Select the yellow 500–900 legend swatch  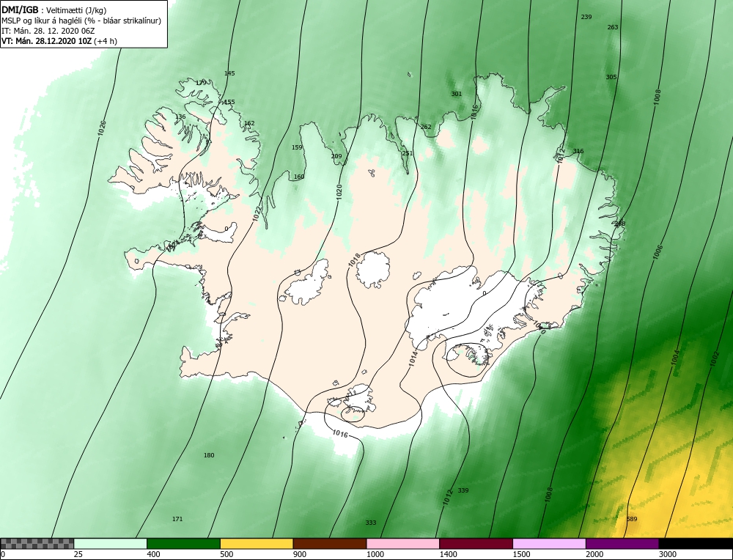pyautogui.click(x=257, y=544)
